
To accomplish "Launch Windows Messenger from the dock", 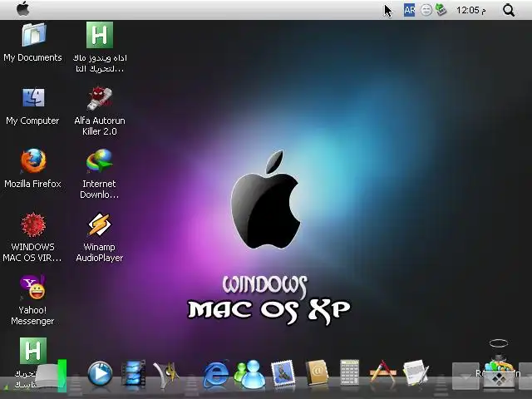I will point(250,374).
